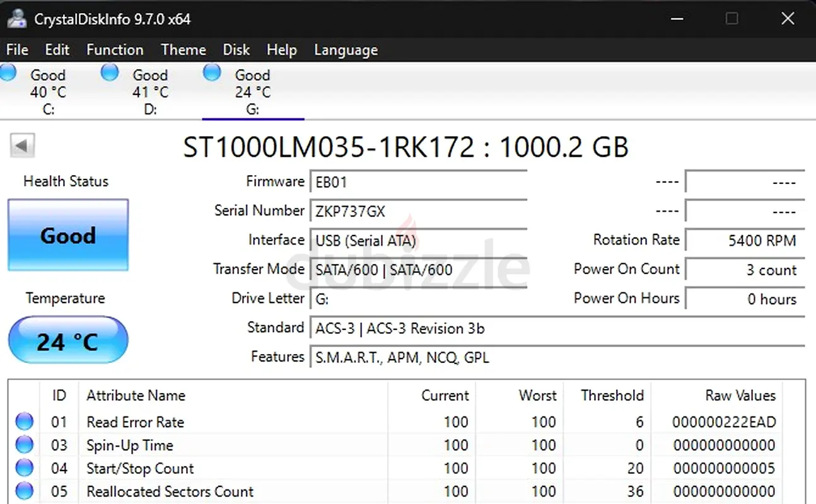This screenshot has height=504, width=816.
Task: Select the G: drive status orb
Action: pos(212,72)
